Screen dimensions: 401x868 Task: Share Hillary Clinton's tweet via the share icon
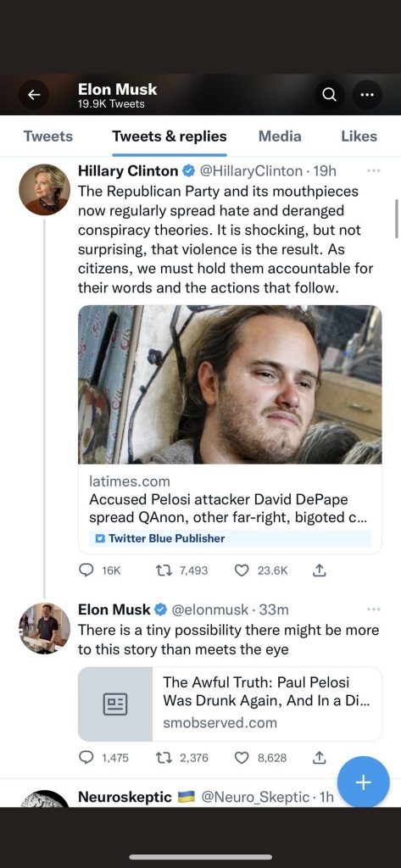[319, 570]
